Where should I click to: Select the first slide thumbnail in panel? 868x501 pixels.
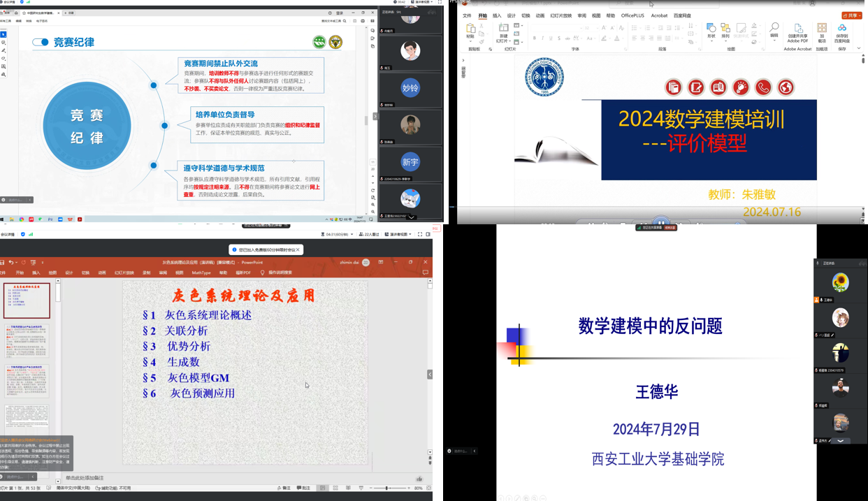[x=27, y=300]
